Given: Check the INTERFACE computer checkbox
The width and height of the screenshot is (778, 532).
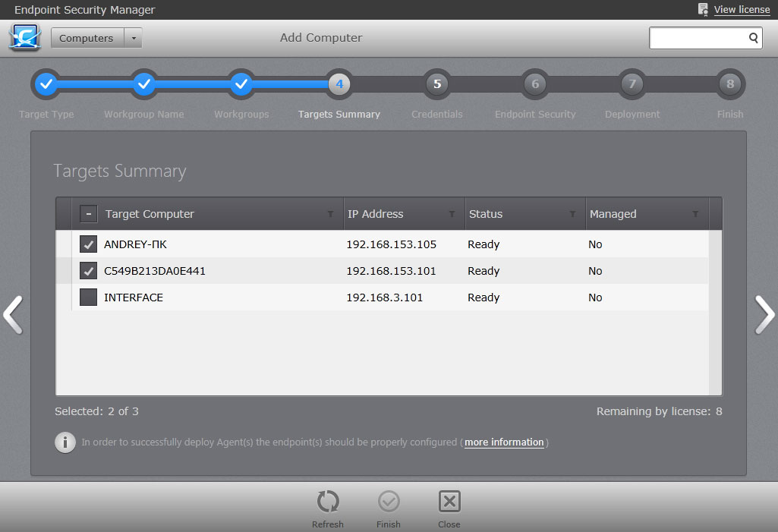Looking at the screenshot, I should pyautogui.click(x=88, y=297).
